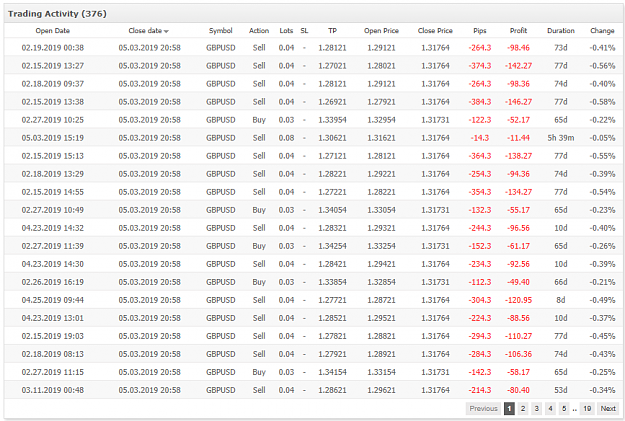Viewport: 625px width, 421px height.
Task: Sort by Open Price column header
Action: (x=381, y=31)
